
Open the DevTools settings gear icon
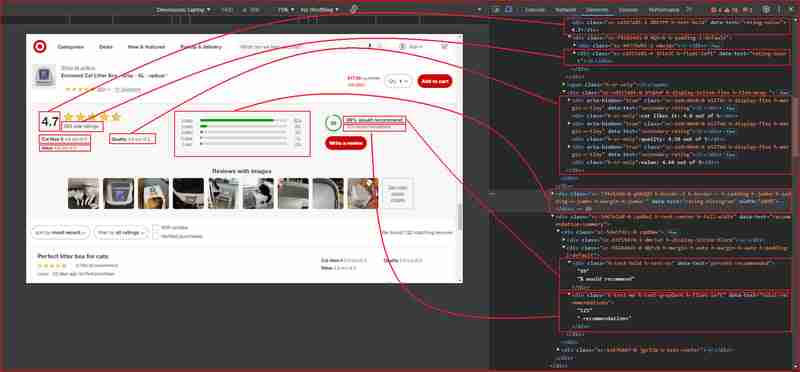(766, 9)
